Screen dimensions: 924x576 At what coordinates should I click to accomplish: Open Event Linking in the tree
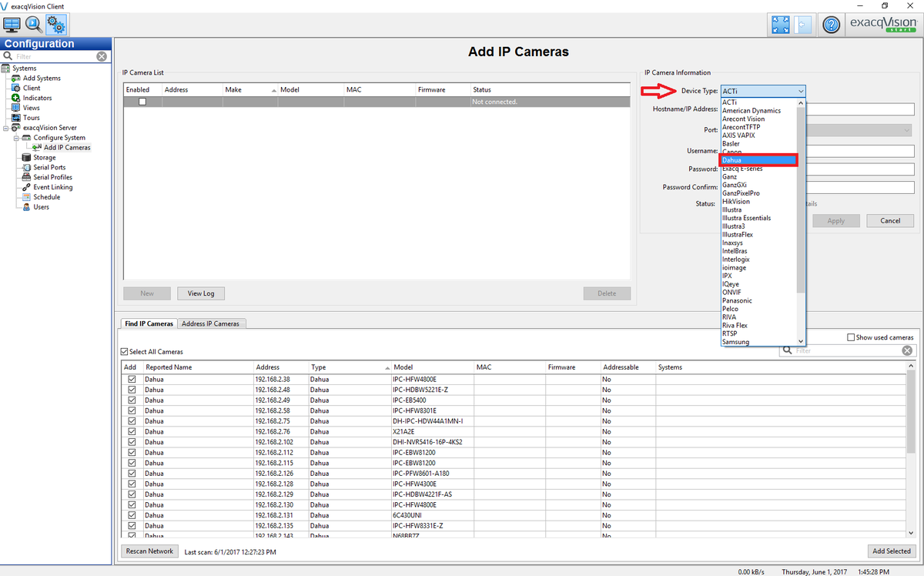tap(52, 187)
